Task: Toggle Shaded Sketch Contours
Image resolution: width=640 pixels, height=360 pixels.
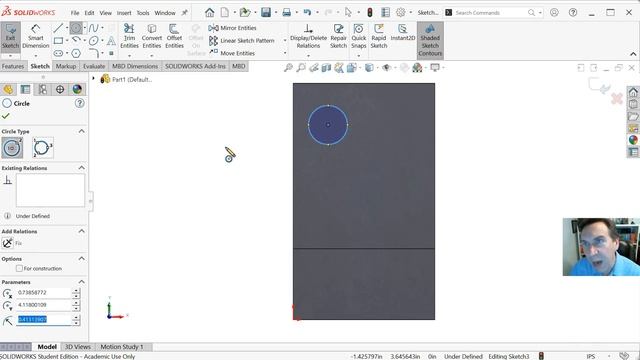Action: 430,40
